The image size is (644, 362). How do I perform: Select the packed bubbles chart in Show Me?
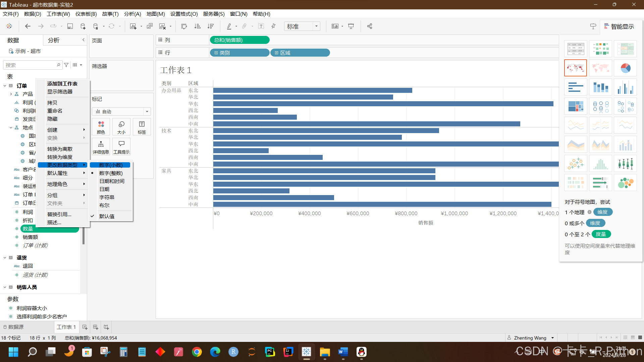(x=626, y=183)
